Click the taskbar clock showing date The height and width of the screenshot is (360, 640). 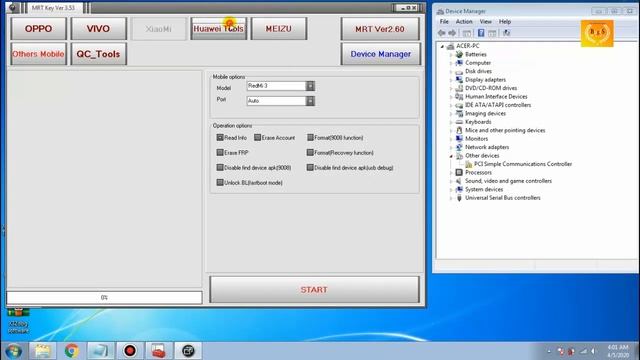tap(618, 351)
